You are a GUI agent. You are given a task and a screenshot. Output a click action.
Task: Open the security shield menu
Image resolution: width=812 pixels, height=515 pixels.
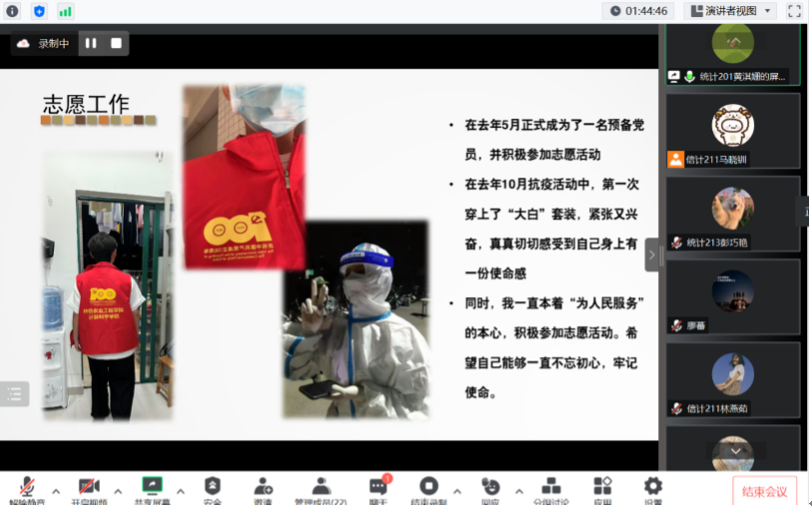pyautogui.click(x=212, y=488)
